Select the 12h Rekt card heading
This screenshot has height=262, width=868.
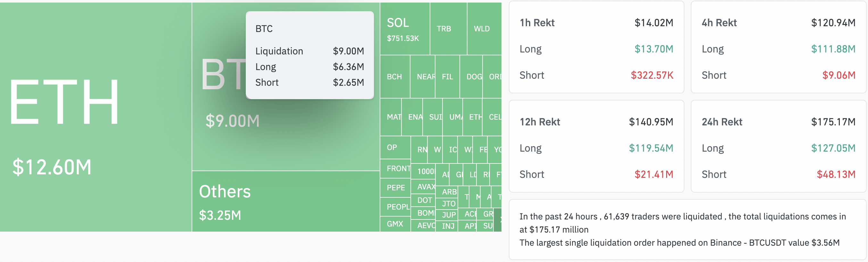[x=540, y=122]
